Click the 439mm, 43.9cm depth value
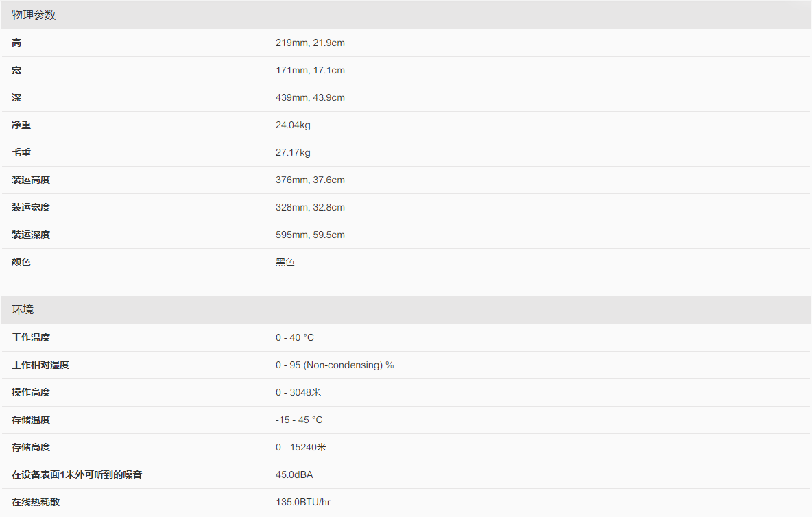812x517 pixels. [310, 97]
